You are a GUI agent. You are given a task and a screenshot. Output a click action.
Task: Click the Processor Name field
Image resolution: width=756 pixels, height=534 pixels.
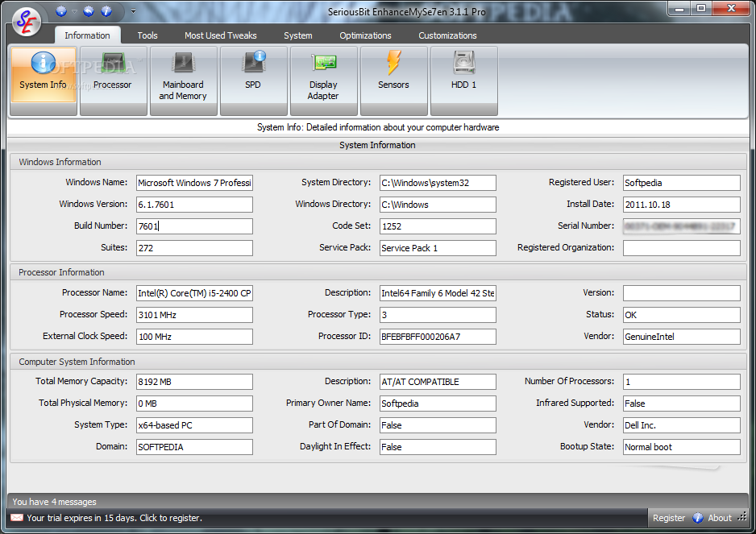pyautogui.click(x=194, y=293)
